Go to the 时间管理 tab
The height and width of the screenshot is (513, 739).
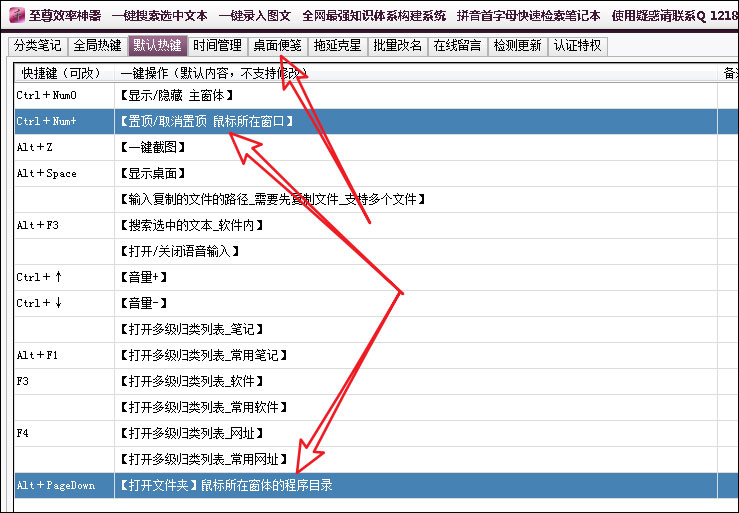[x=217, y=45]
